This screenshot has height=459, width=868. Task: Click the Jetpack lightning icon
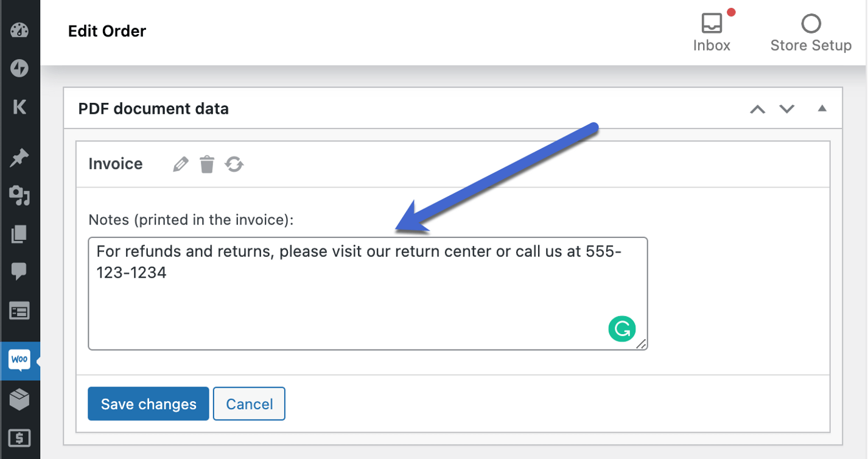point(19,69)
